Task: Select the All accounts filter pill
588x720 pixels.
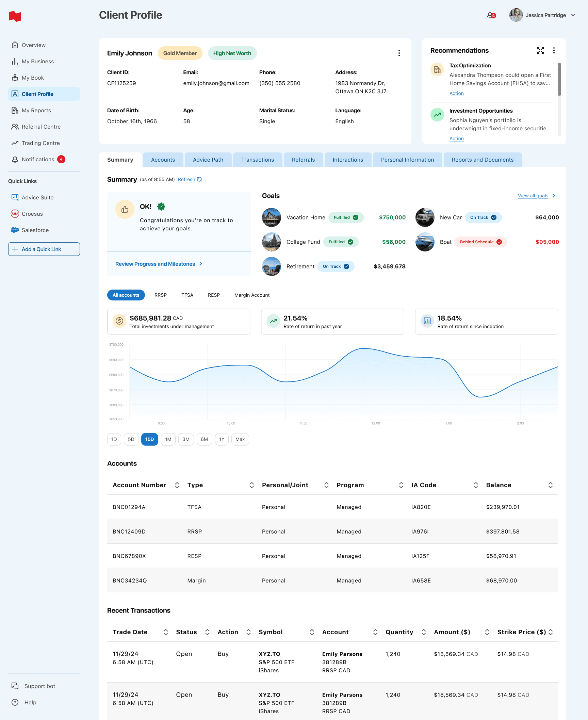Action: [x=126, y=295]
